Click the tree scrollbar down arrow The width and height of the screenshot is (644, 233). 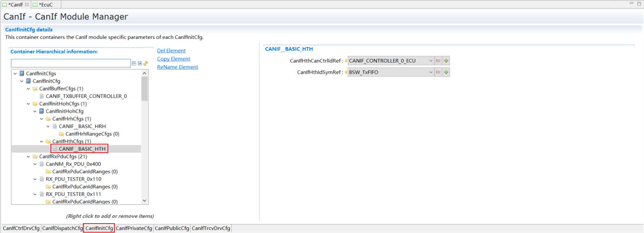tap(144, 201)
